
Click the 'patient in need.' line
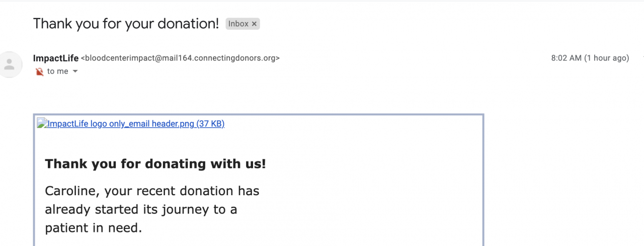point(94,228)
